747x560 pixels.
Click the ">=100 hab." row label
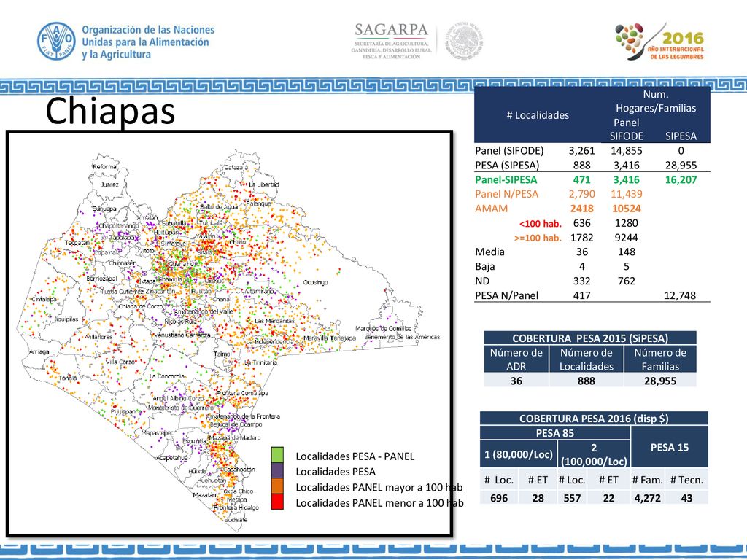click(x=538, y=238)
